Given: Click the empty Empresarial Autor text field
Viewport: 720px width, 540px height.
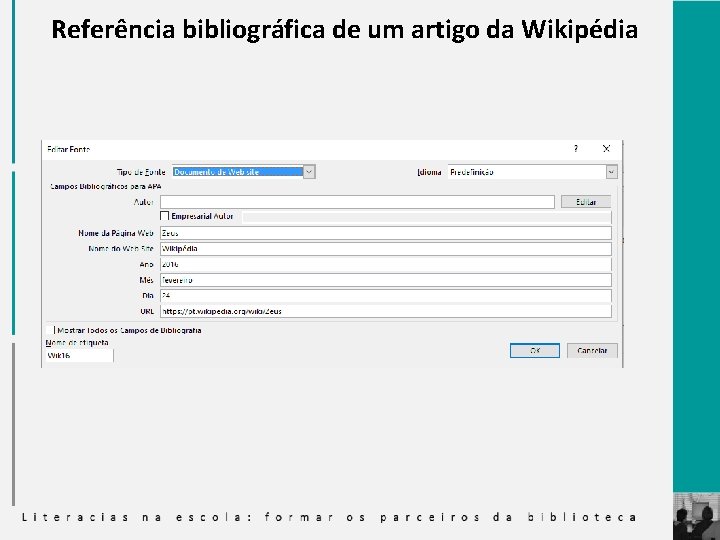Looking at the screenshot, I should [427, 217].
